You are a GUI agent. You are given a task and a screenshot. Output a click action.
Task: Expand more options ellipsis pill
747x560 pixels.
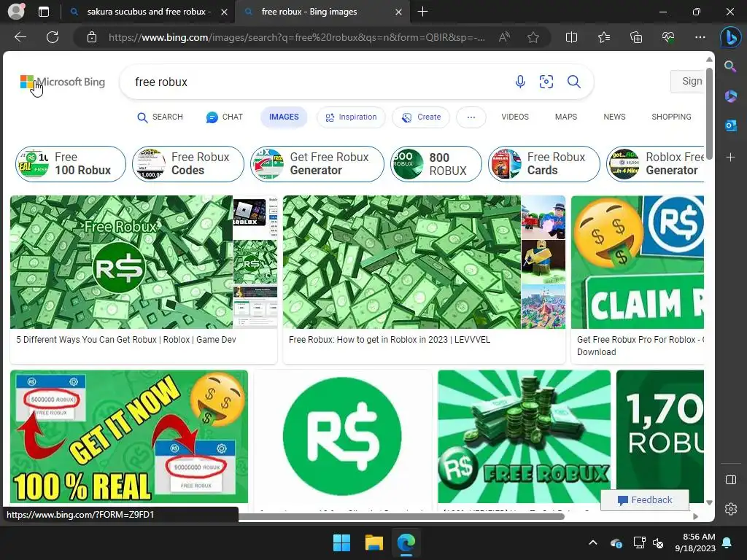point(471,117)
